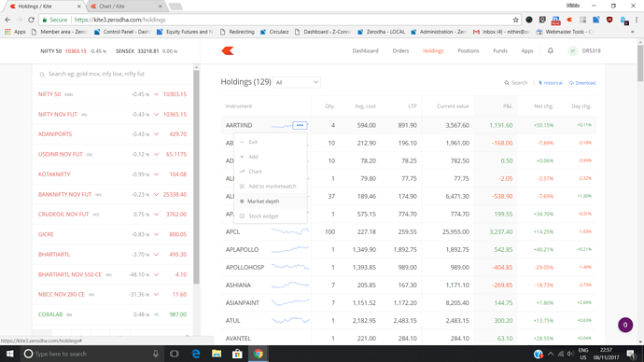Click the holdings Search magnifier

507,83
